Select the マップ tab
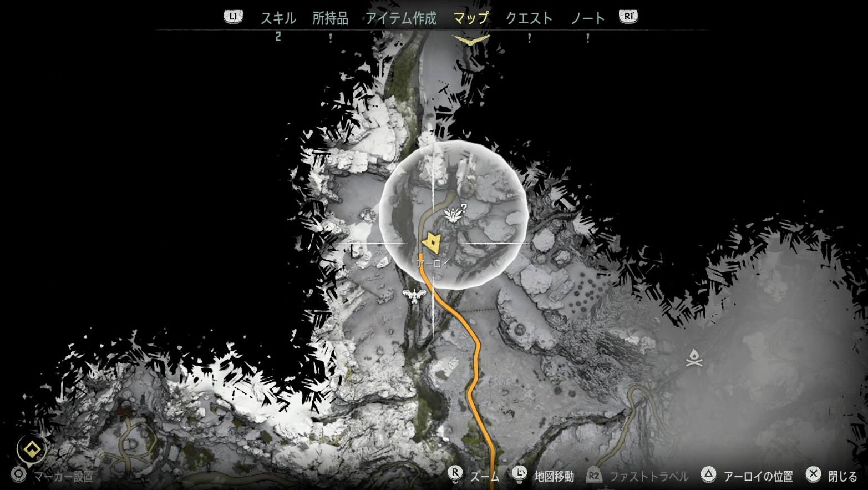The image size is (868, 490). click(x=471, y=18)
